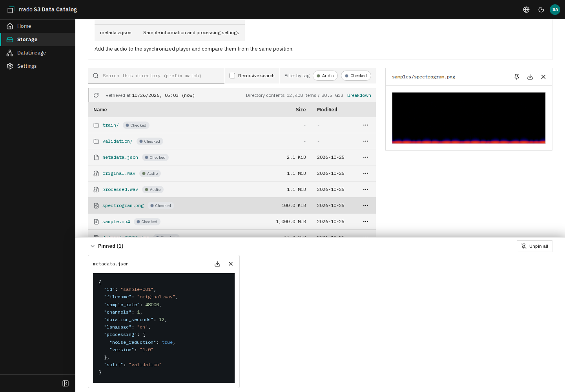Click the Audio tag on original.wav
Screen dimensions: 565x392
[150, 173]
